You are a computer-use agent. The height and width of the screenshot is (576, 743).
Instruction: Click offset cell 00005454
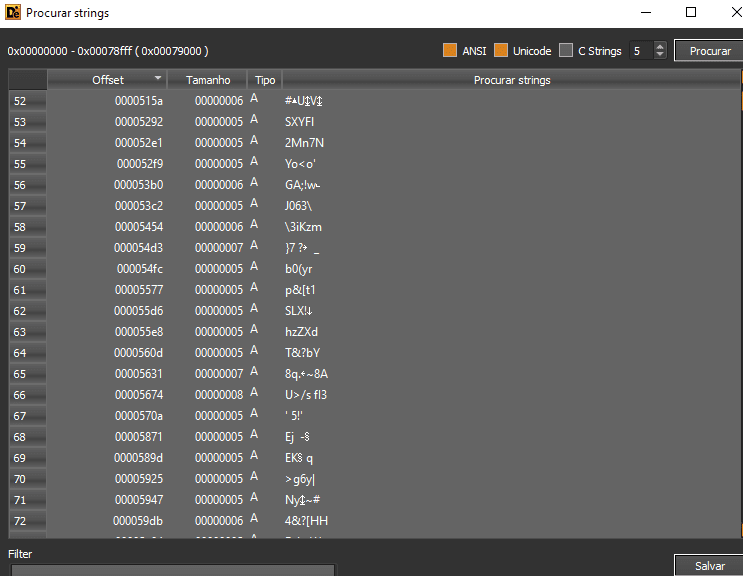click(x=138, y=227)
